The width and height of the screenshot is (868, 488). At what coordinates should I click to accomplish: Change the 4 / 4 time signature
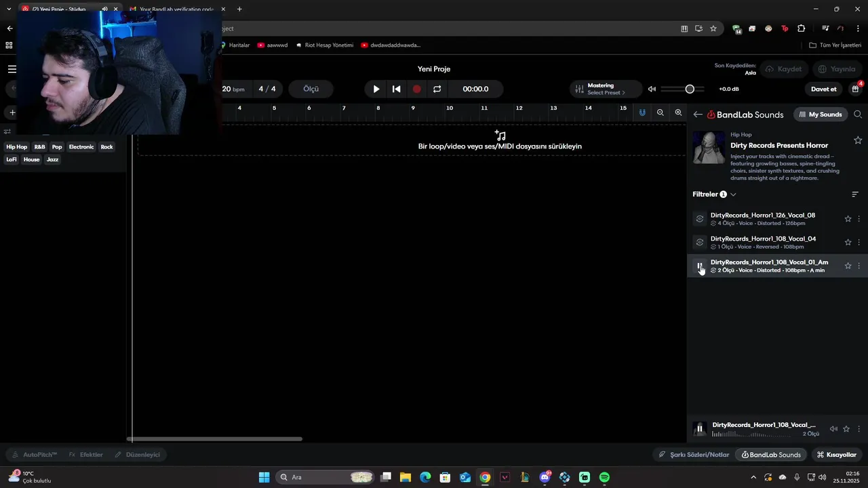point(267,89)
